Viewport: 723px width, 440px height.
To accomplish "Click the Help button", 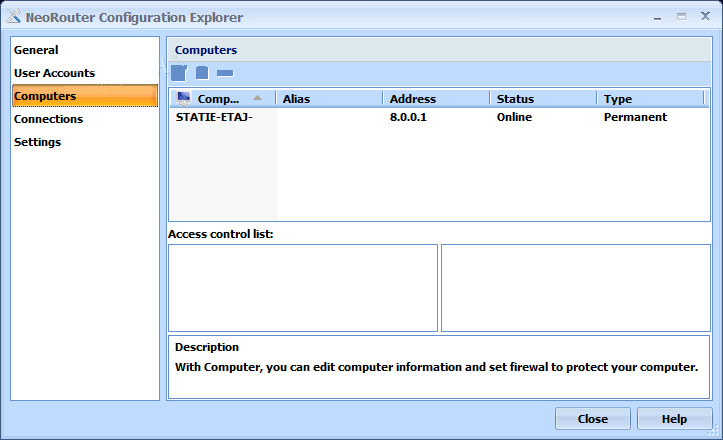I will pos(674,419).
